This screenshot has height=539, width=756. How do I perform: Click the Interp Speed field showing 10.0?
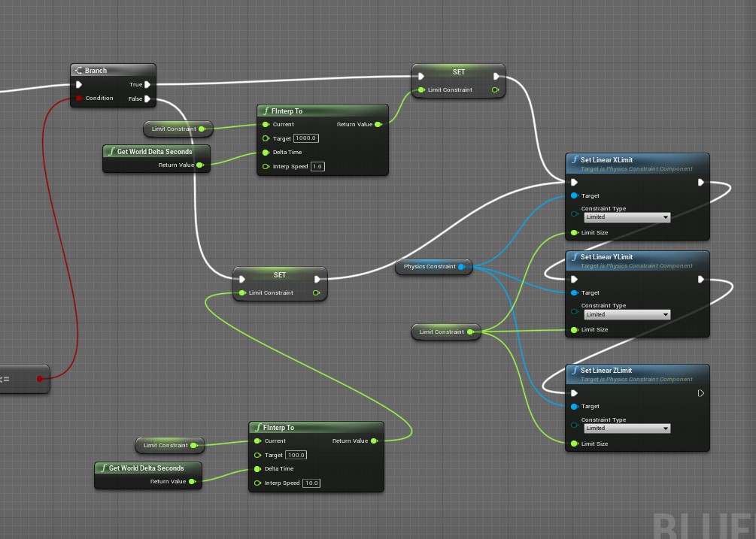click(x=311, y=483)
